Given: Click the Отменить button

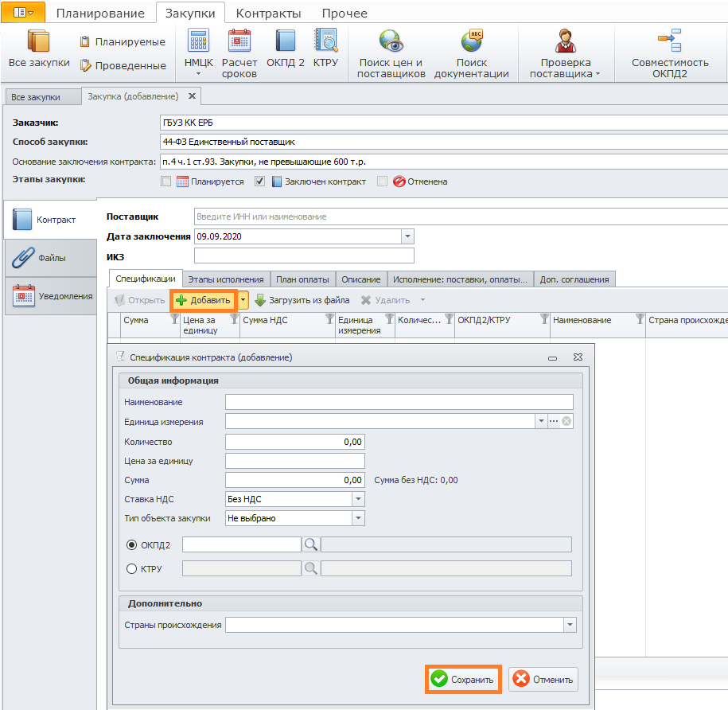Looking at the screenshot, I should [543, 679].
